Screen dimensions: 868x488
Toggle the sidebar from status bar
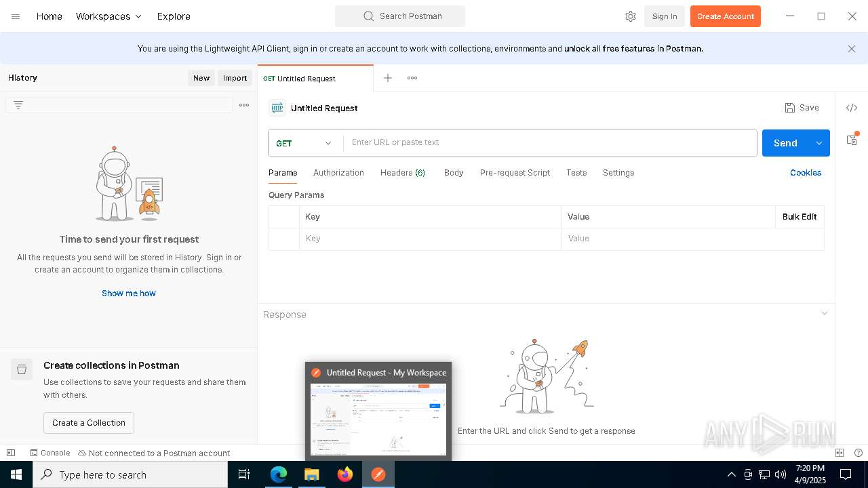(x=11, y=453)
